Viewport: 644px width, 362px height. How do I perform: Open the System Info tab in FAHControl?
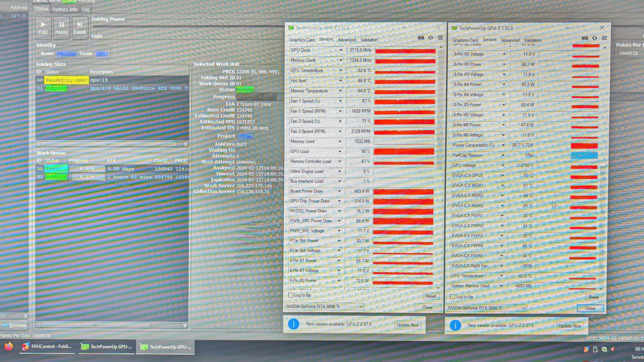pyautogui.click(x=65, y=9)
